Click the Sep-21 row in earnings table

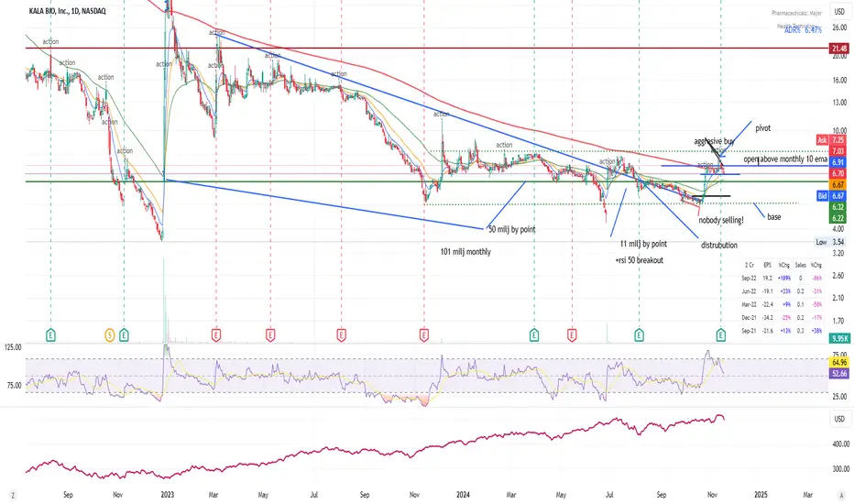pos(782,331)
